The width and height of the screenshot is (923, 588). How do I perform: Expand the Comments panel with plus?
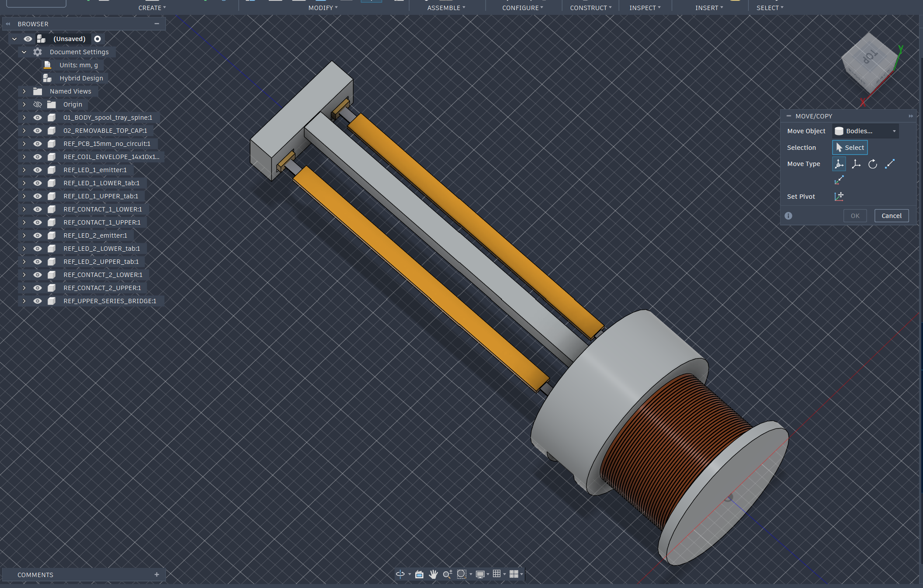click(157, 574)
